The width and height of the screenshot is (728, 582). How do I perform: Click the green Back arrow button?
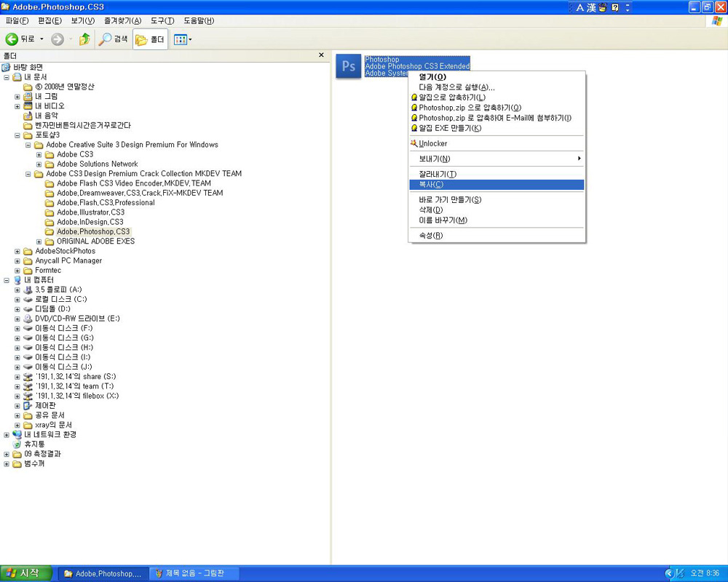tap(12, 39)
